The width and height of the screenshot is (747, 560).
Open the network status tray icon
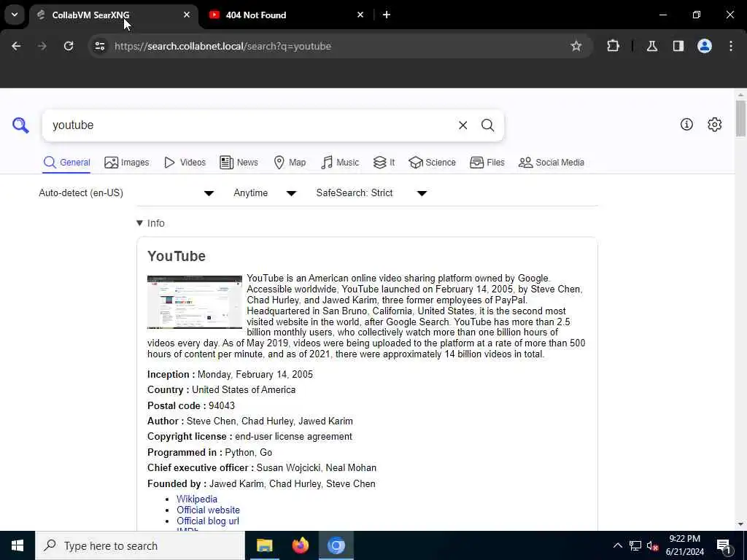(635, 545)
